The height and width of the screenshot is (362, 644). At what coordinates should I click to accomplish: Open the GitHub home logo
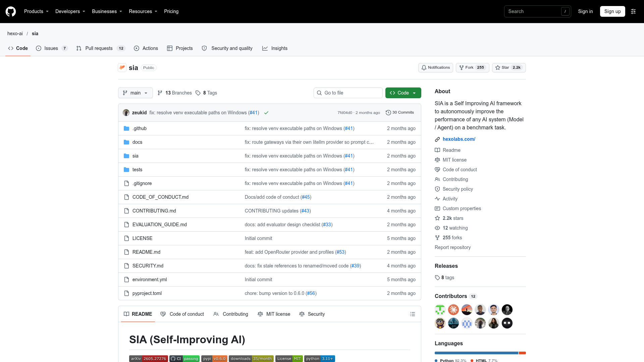pos(11,11)
